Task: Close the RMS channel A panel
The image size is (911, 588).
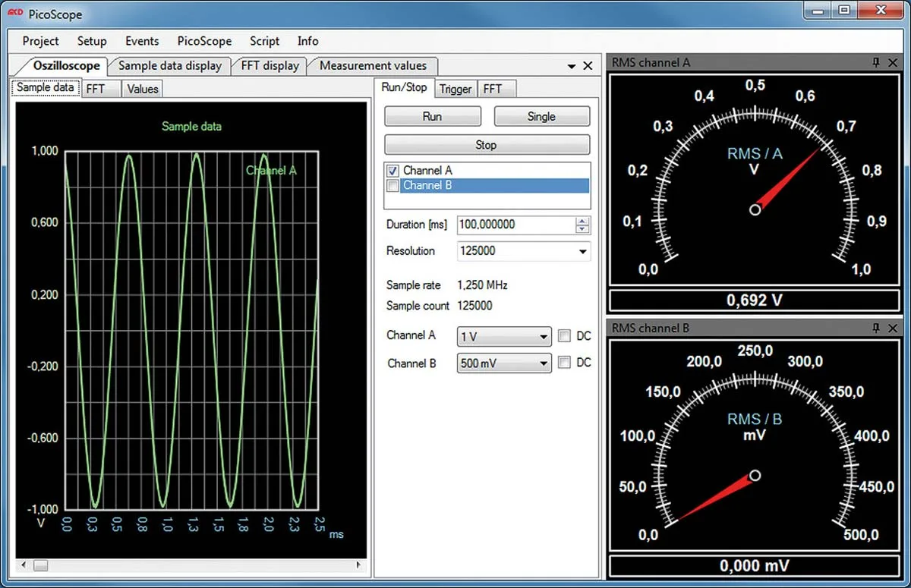Action: coord(893,62)
